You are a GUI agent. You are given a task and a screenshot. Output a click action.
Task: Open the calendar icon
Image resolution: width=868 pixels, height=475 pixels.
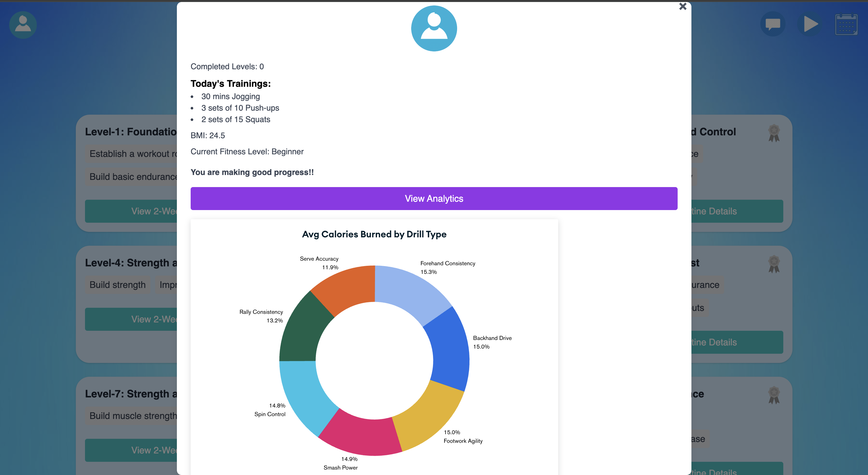tap(846, 24)
